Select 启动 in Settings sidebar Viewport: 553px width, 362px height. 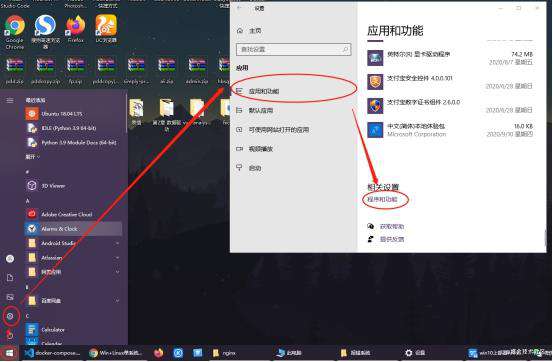(293, 168)
